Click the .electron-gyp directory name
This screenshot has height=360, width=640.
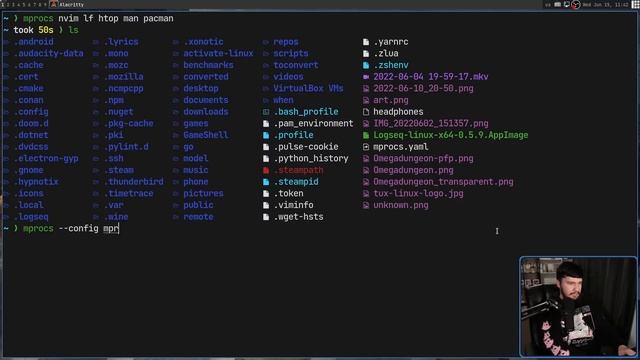click(x=46, y=159)
